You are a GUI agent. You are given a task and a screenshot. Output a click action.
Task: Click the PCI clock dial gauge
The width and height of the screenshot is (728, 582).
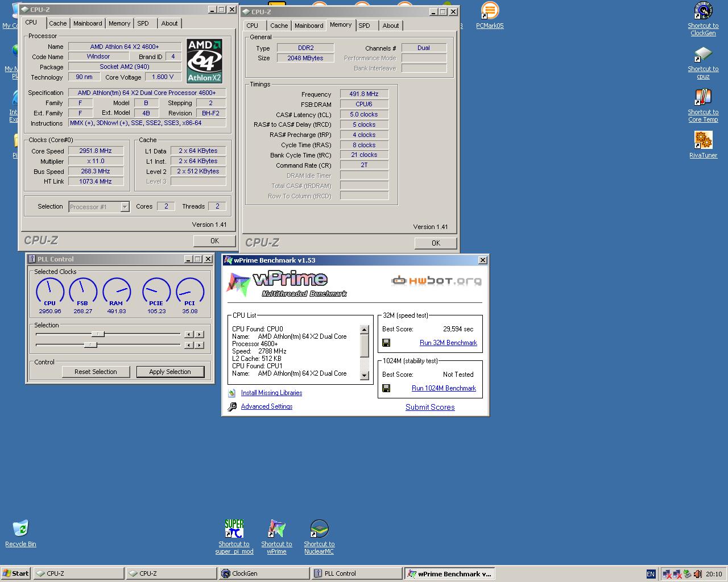190,291
